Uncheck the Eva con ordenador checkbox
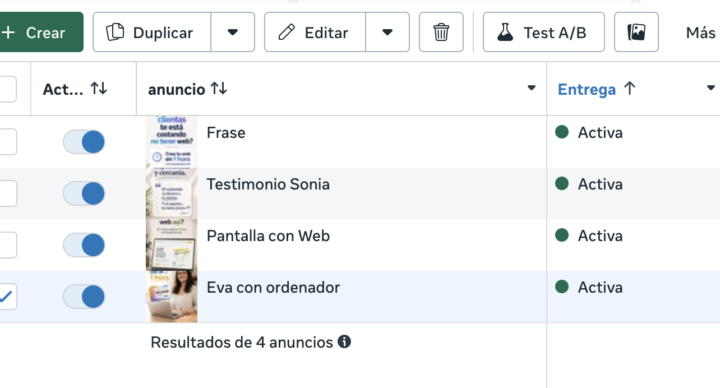Screen dimensions: 720x388 click(x=7, y=297)
